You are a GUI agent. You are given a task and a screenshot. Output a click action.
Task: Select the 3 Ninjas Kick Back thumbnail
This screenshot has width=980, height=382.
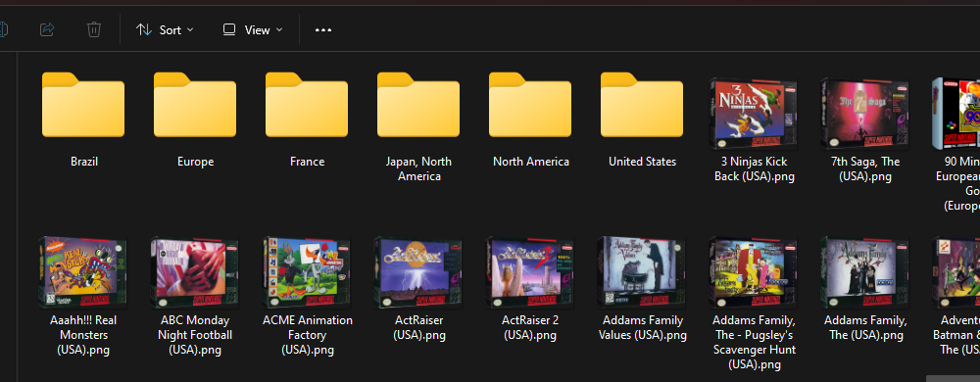[x=754, y=114]
